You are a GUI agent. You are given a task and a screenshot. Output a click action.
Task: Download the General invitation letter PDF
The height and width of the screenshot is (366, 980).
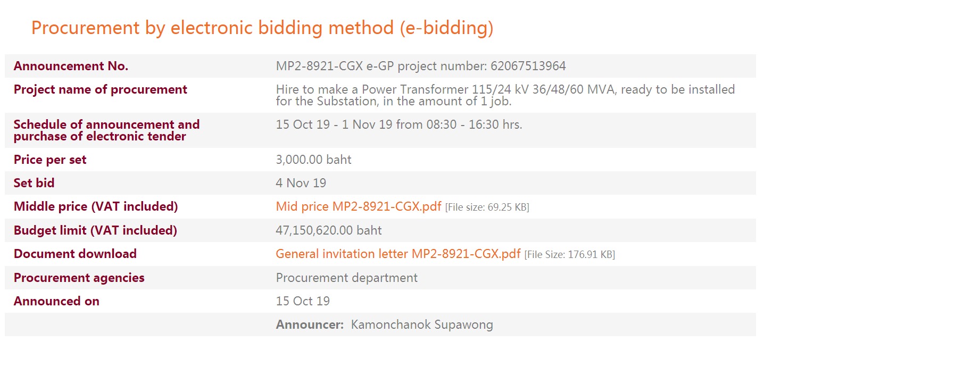pos(397,254)
